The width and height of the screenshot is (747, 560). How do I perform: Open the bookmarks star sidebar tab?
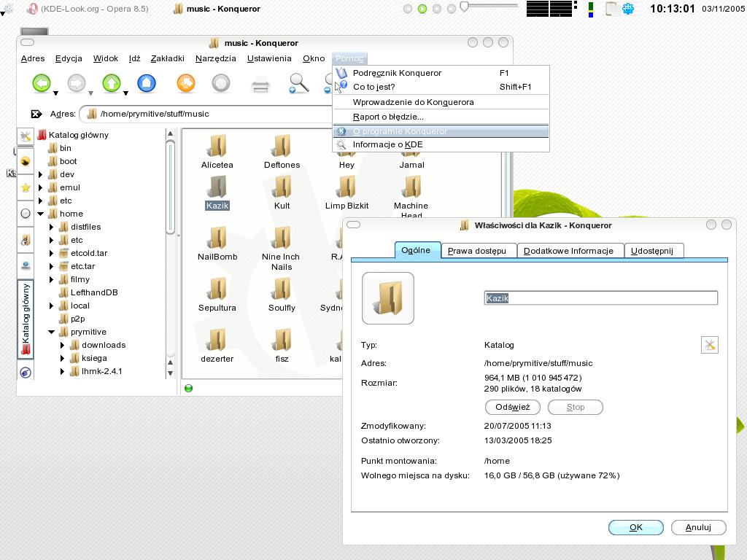(x=26, y=188)
